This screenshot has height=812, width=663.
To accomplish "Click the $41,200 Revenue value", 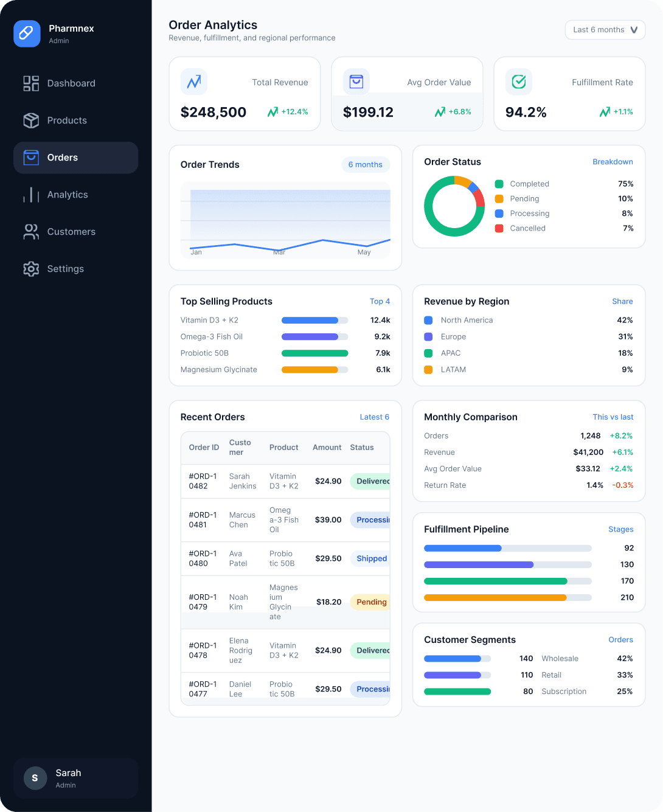I will tap(588, 453).
